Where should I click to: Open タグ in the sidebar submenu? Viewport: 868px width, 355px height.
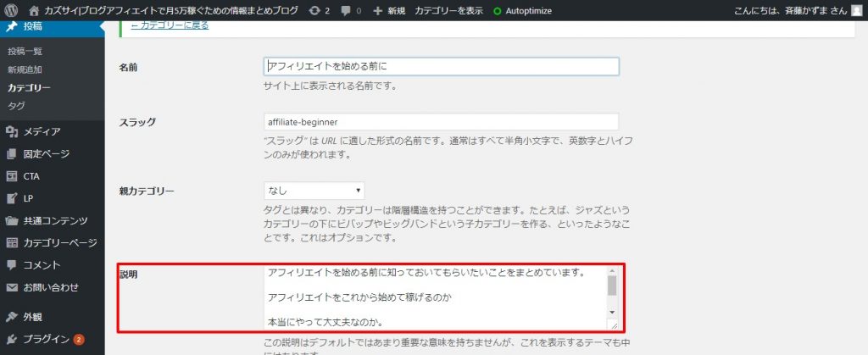[x=16, y=106]
